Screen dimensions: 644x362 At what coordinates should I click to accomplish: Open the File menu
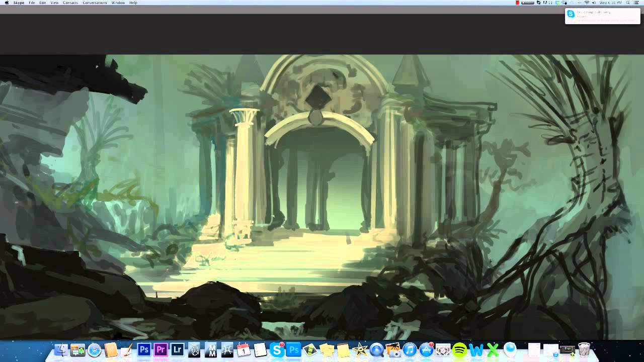(32, 3)
